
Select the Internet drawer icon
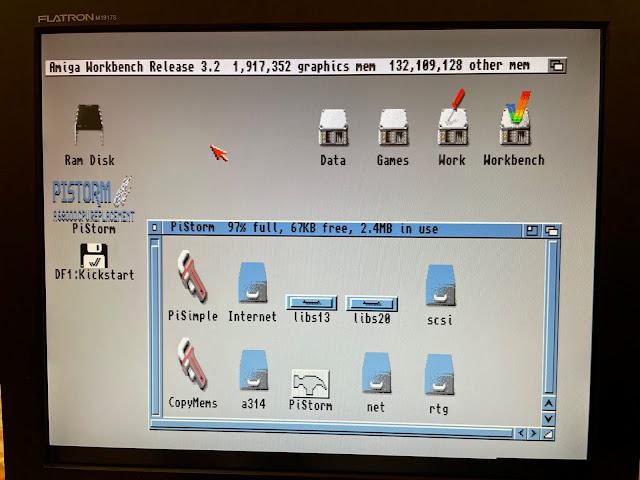tap(253, 282)
